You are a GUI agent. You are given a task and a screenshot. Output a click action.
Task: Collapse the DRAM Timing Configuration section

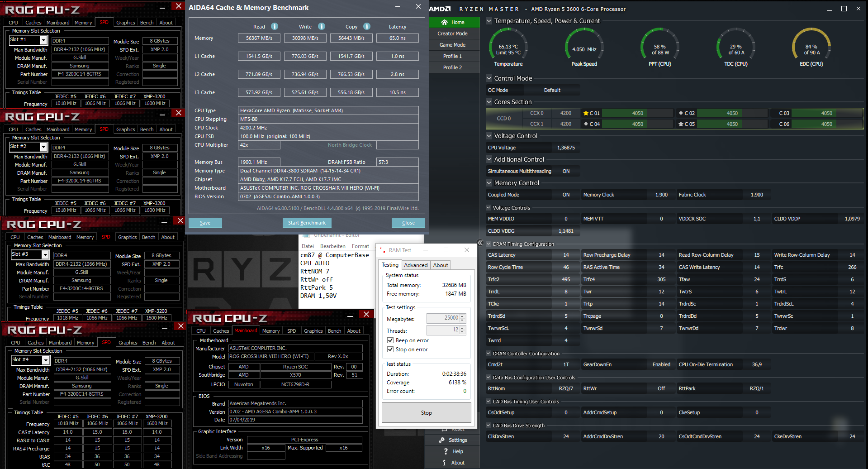pyautogui.click(x=489, y=244)
